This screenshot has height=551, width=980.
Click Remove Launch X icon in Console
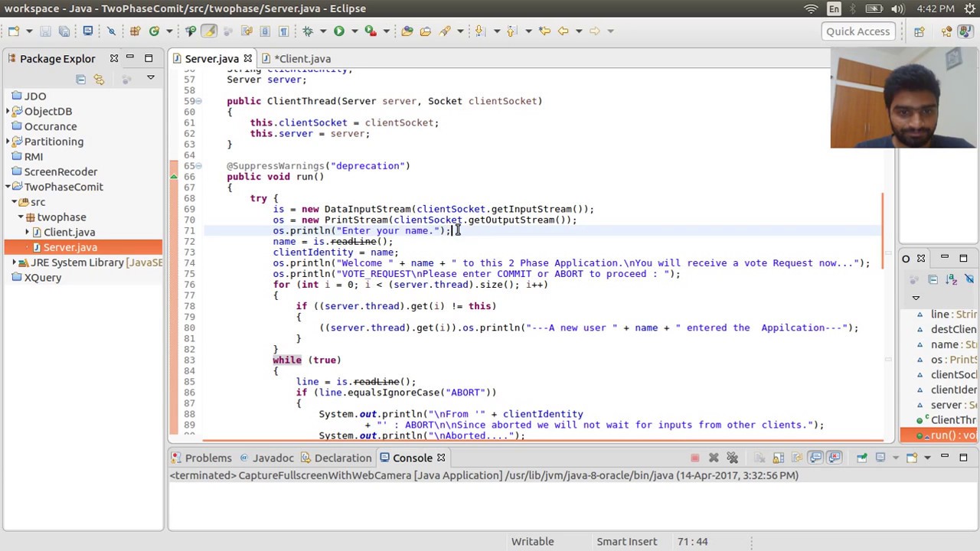click(x=714, y=458)
